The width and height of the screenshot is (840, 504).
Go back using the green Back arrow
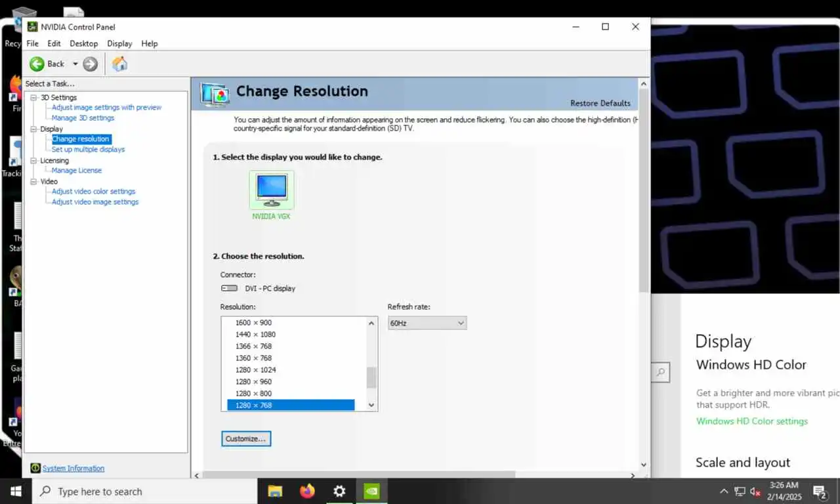pos(37,64)
